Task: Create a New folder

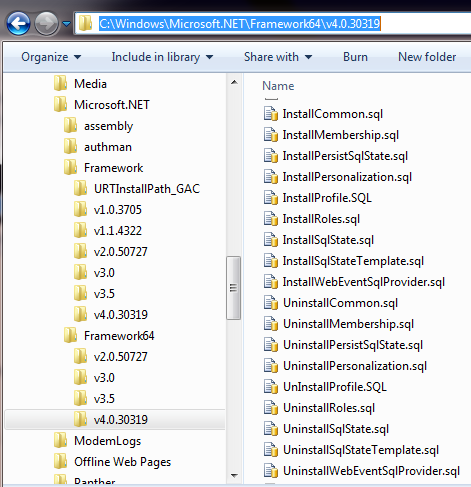Action: (x=427, y=57)
